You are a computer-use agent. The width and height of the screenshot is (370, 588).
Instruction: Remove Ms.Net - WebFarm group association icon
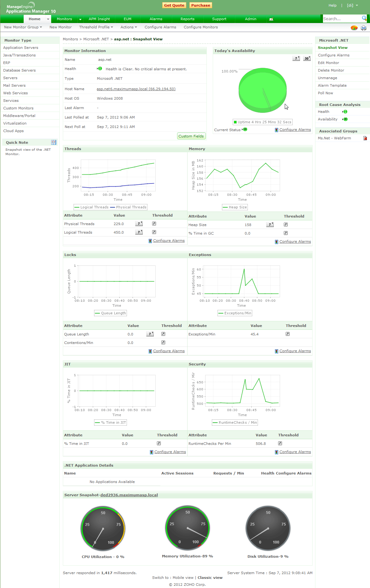[x=365, y=138]
